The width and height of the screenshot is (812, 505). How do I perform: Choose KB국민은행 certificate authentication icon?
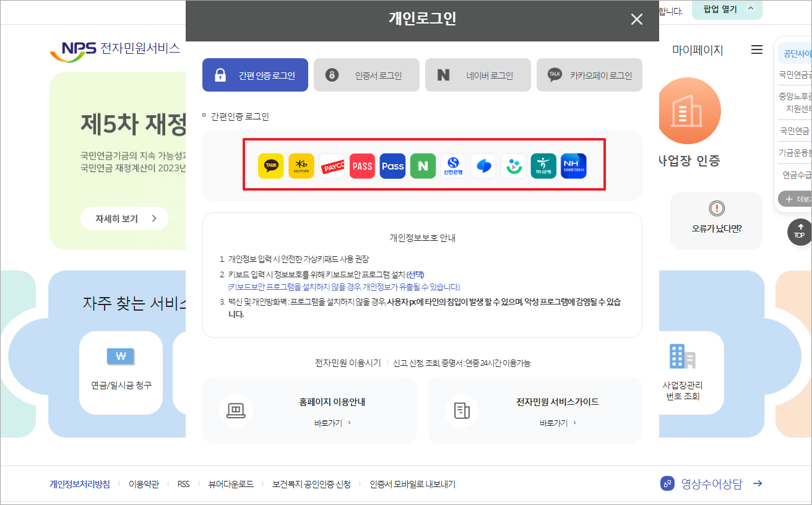(301, 166)
